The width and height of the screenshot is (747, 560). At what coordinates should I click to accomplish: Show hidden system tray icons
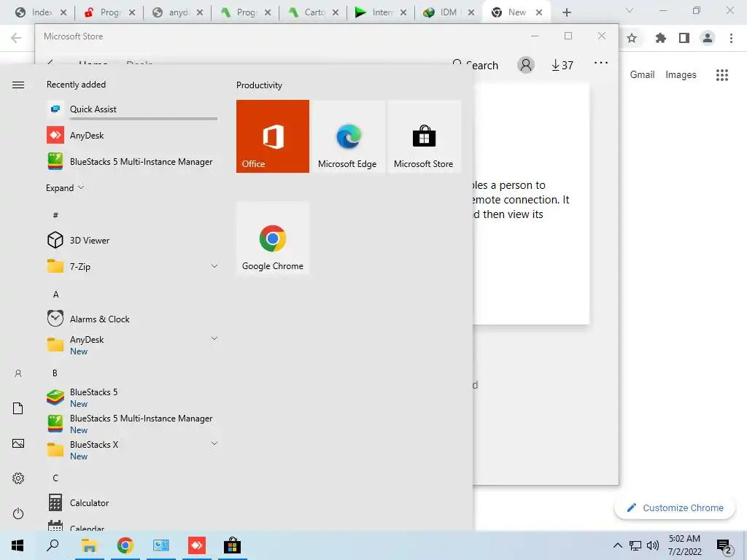(617, 545)
